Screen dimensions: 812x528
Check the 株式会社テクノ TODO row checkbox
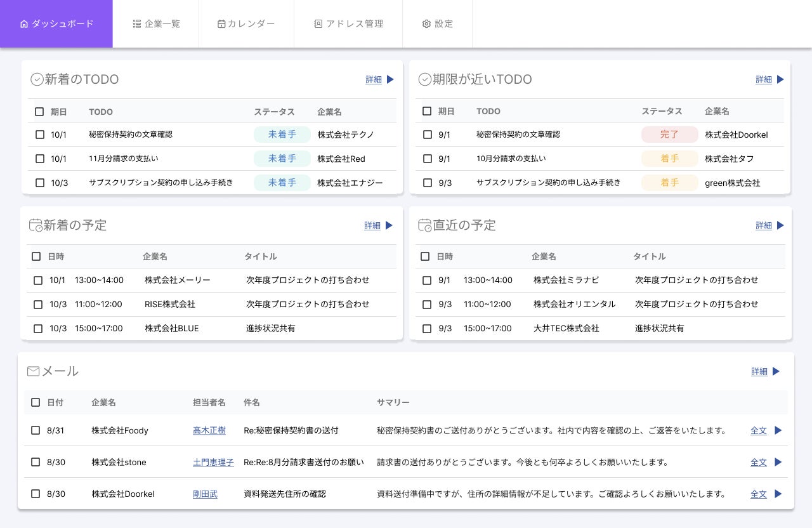[x=40, y=135]
